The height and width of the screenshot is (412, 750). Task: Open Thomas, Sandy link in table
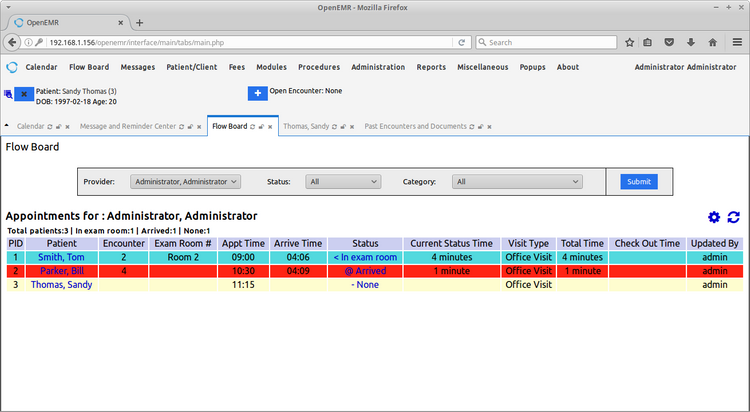point(61,285)
